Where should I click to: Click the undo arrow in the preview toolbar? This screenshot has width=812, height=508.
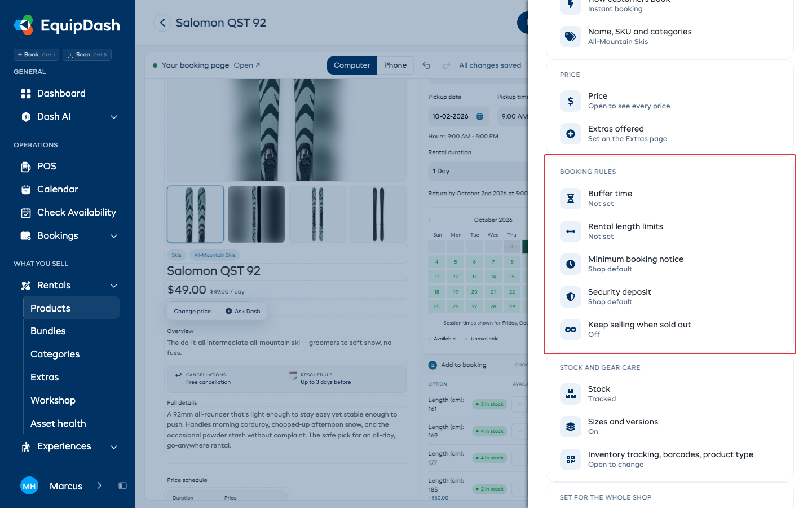[426, 65]
